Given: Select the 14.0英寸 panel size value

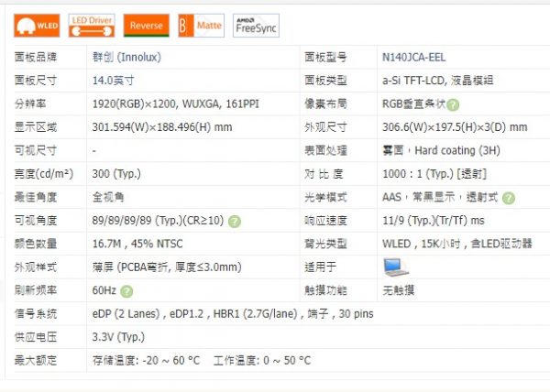Looking at the screenshot, I should 115,80.
